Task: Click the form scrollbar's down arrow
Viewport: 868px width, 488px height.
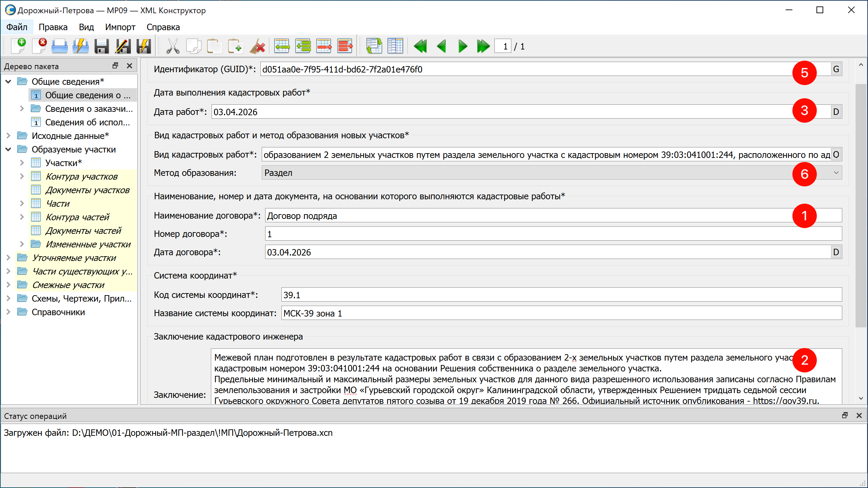Action: click(861, 399)
